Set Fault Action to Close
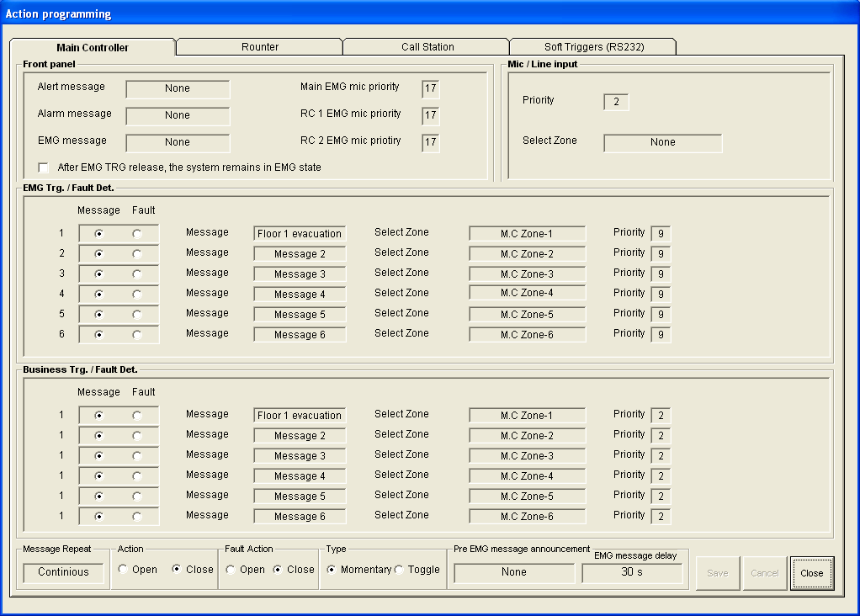 [278, 570]
